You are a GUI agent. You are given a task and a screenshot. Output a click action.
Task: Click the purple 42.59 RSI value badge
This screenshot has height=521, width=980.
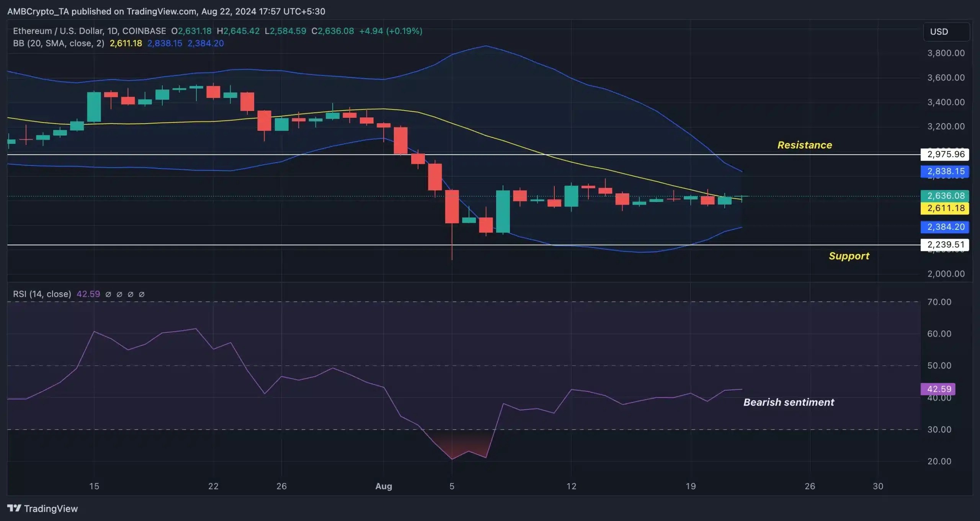click(x=938, y=389)
